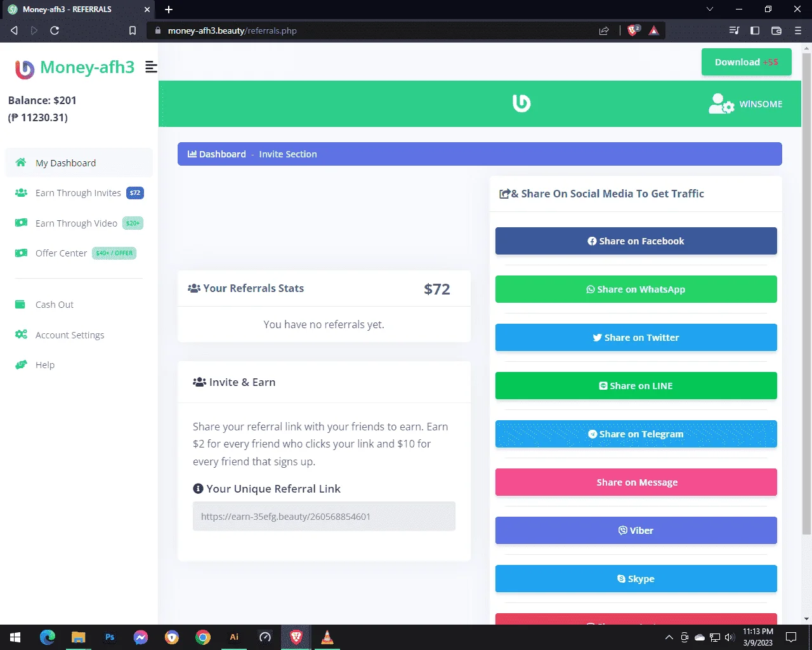Click the center logo in the green banner
Viewport: 812px width, 650px height.
point(521,103)
